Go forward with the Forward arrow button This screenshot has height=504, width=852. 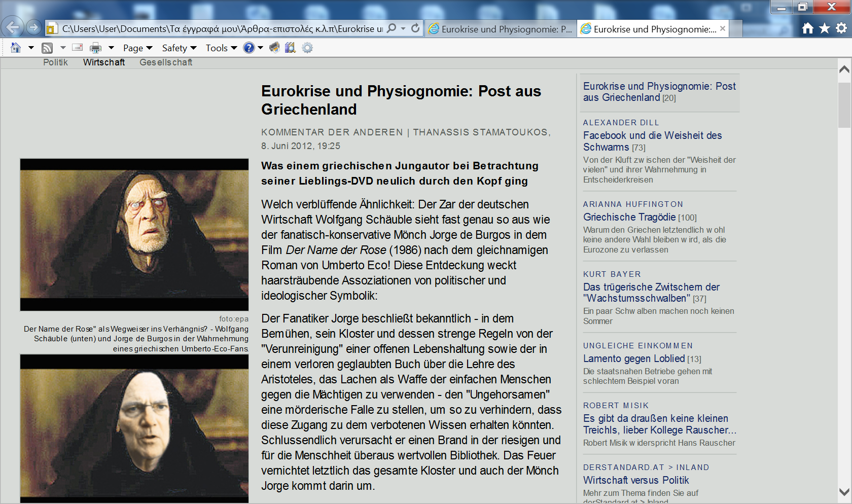tap(33, 27)
